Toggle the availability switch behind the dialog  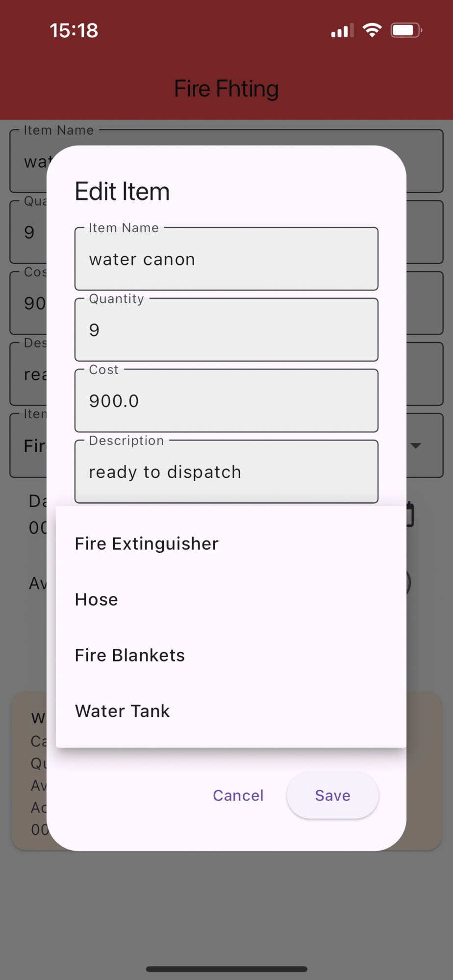[x=408, y=583]
